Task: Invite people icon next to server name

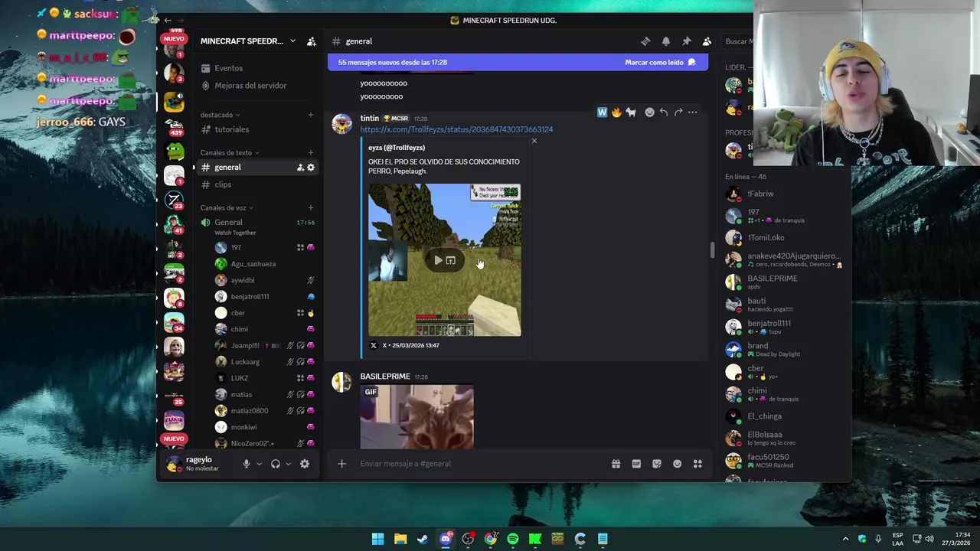Action: 312,41
